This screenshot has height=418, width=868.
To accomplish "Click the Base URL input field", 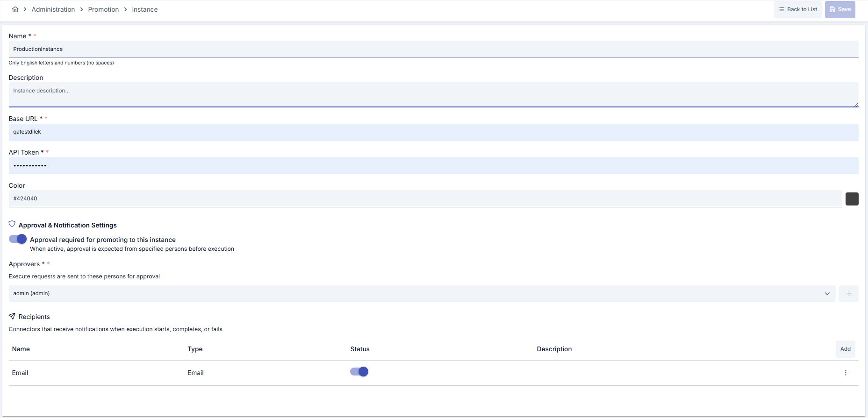I will [433, 132].
